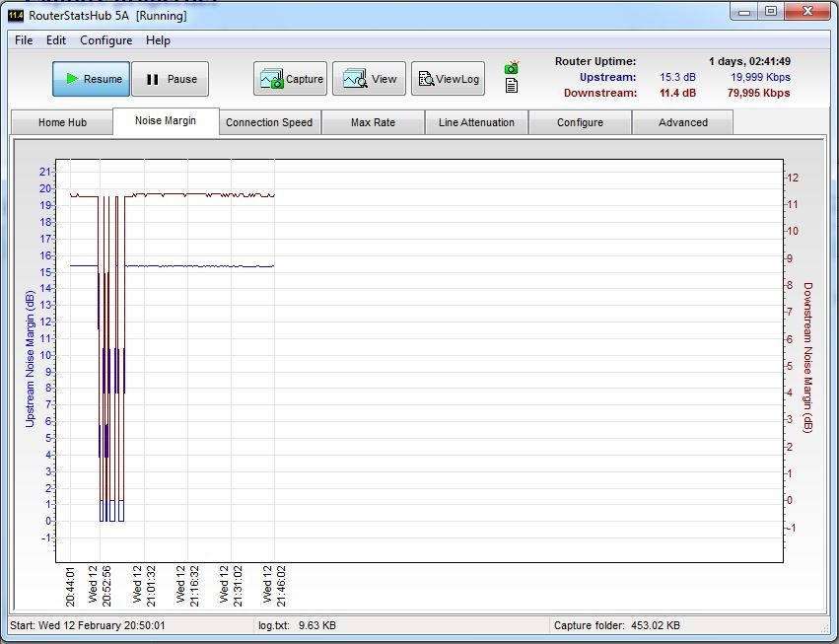Click the 21:16:32 time axis label
The image size is (839, 644).
[194, 586]
